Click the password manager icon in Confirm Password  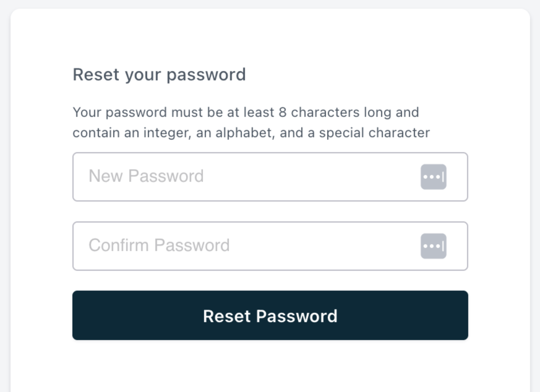[x=433, y=246]
